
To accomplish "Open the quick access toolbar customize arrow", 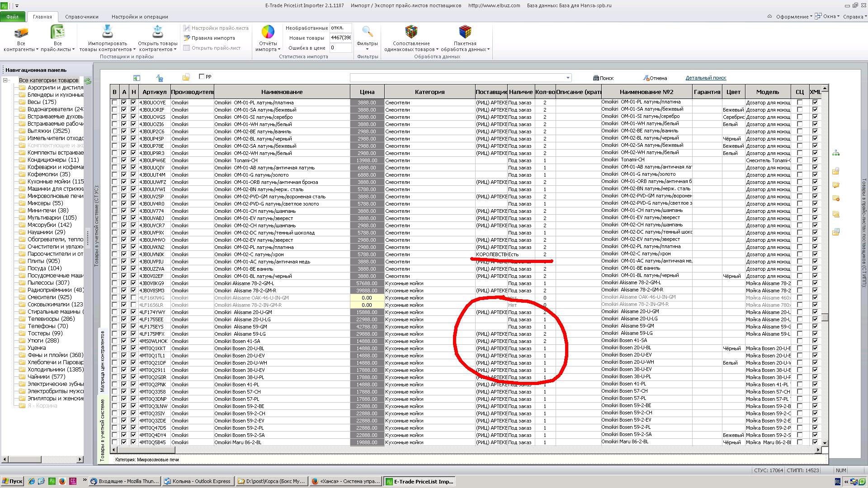I will point(17,6).
